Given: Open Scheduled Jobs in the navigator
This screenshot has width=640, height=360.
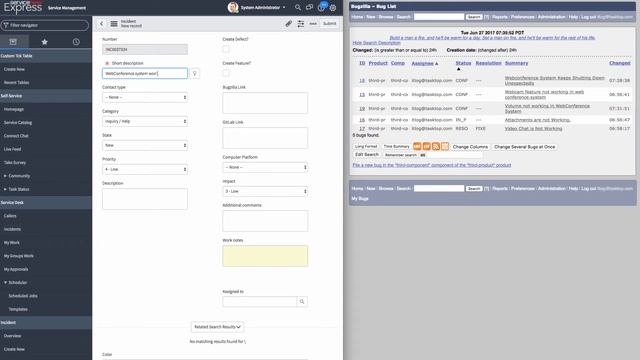Looking at the screenshot, I should click(23, 296).
